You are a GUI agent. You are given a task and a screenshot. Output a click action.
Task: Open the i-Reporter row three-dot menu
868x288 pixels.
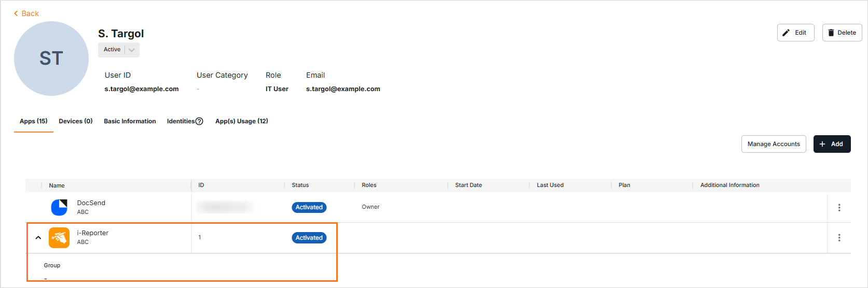[839, 238]
